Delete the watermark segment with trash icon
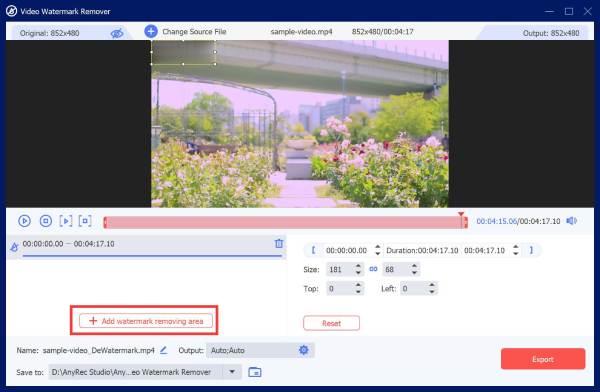Viewport: 600px width, 392px height. [279, 243]
